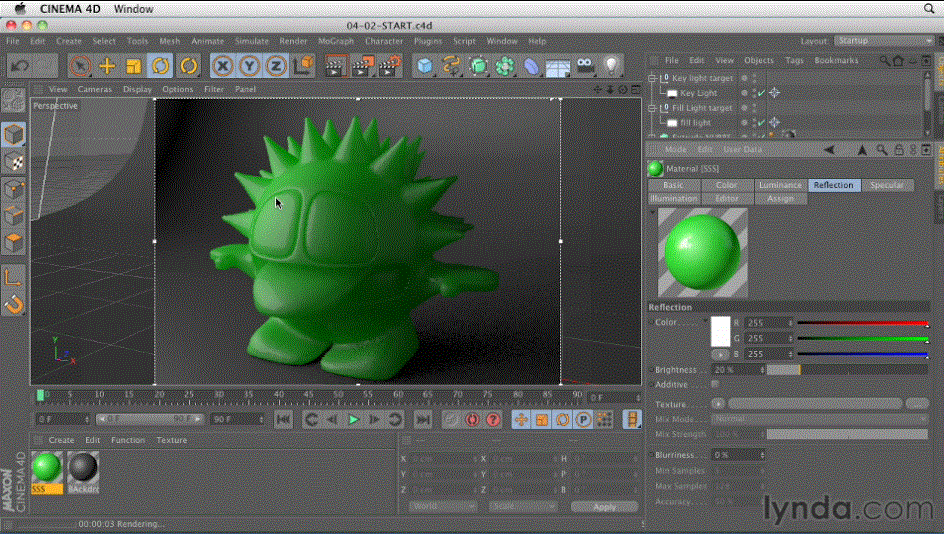Click the white reflection color swatch

[x=721, y=331]
